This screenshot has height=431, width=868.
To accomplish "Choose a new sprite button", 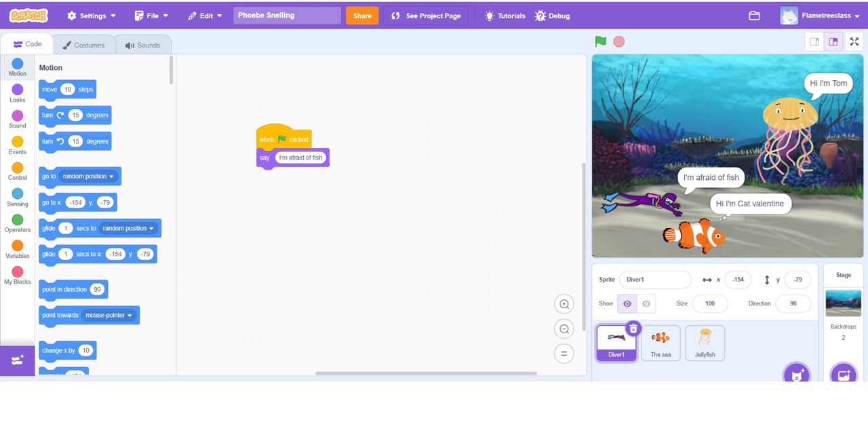I will 797,373.
